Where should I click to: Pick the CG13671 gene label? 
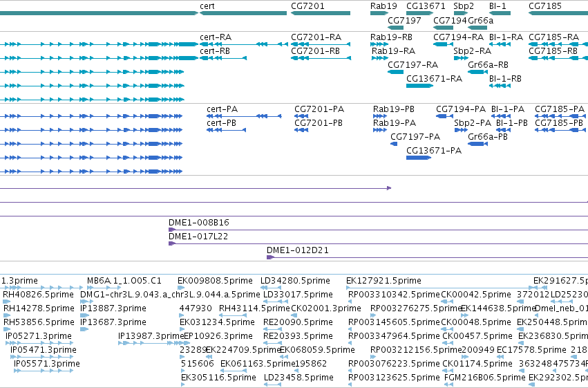(426, 6)
